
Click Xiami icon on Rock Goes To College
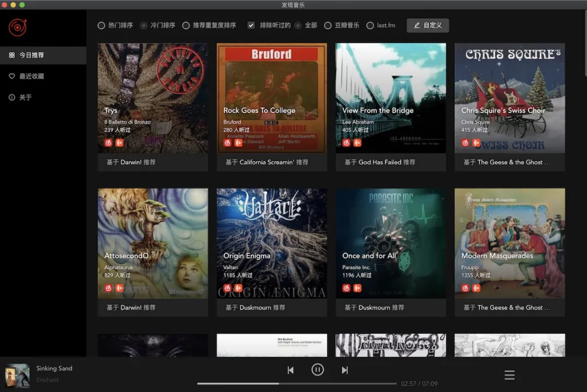click(x=238, y=143)
